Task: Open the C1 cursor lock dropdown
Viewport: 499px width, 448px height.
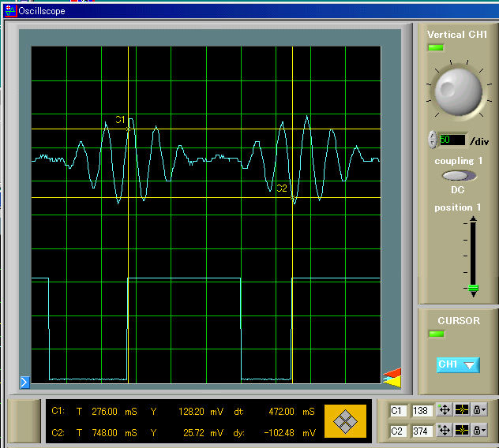Action: (x=479, y=410)
